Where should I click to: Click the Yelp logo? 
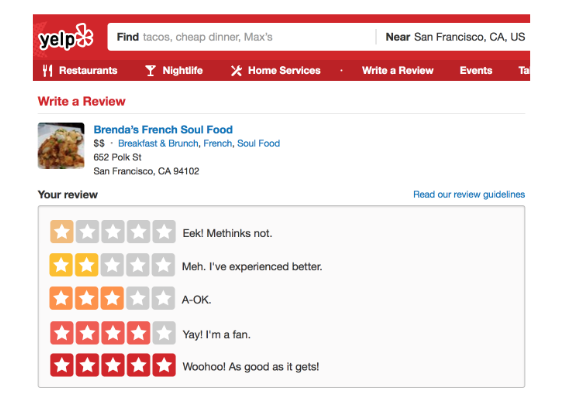coord(65,37)
